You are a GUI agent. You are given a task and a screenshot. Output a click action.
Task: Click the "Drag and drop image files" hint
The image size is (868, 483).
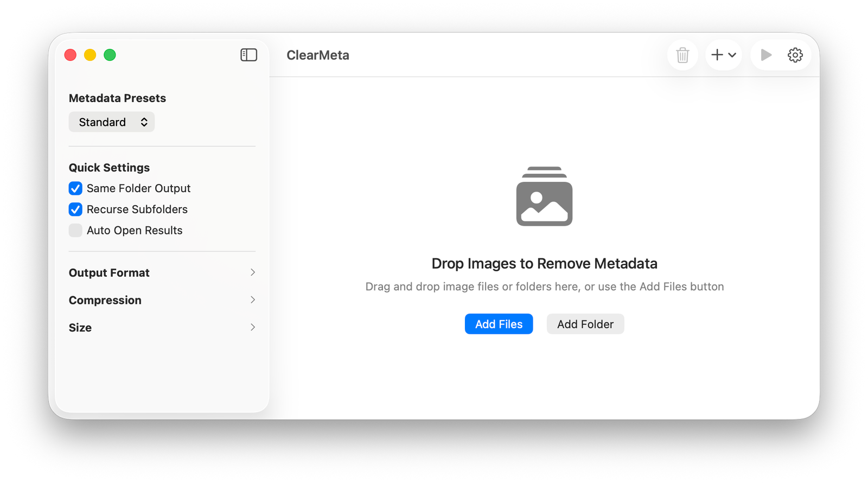coord(544,287)
